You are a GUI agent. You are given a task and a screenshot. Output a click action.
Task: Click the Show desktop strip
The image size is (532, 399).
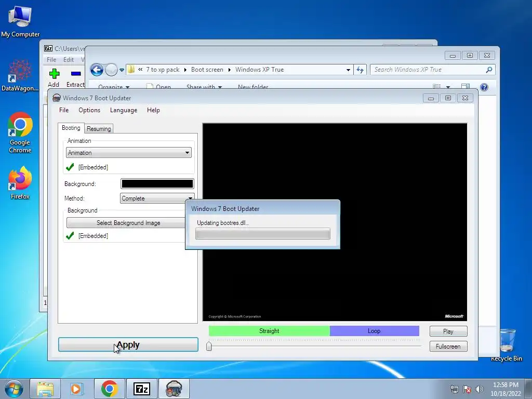coord(528,389)
